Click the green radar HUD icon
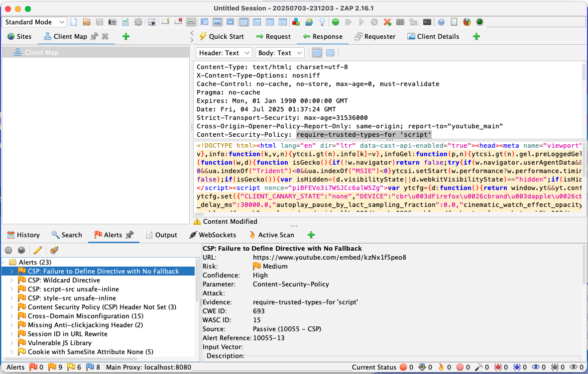Viewport: 588px width, 374px height. 479,22
